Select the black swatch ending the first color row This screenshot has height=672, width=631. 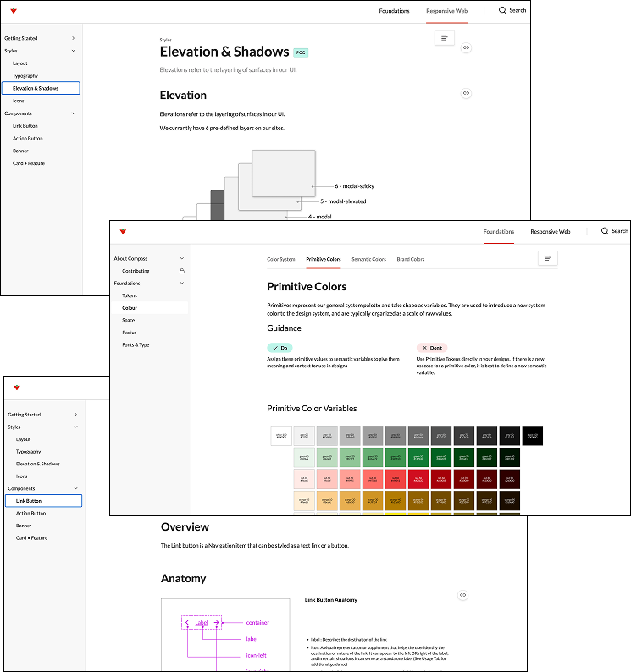pyautogui.click(x=533, y=435)
